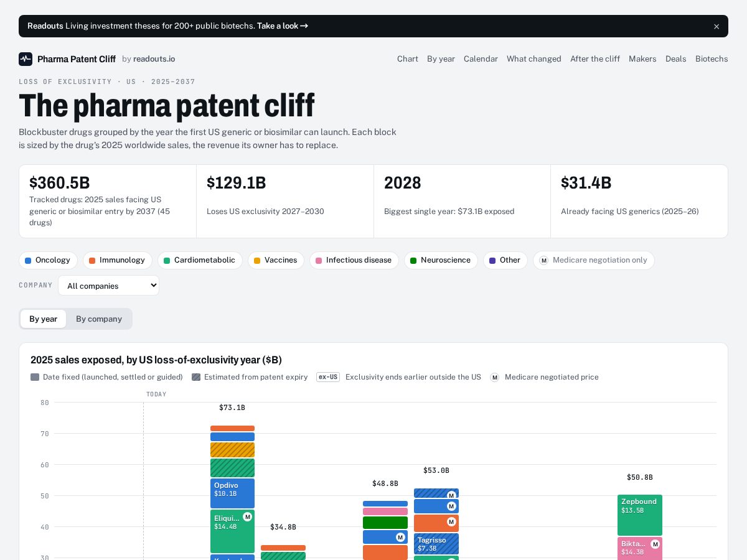Click the Pharma Patent Cliff pulse logo icon
Screen dimensions: 747x560
point(26,59)
